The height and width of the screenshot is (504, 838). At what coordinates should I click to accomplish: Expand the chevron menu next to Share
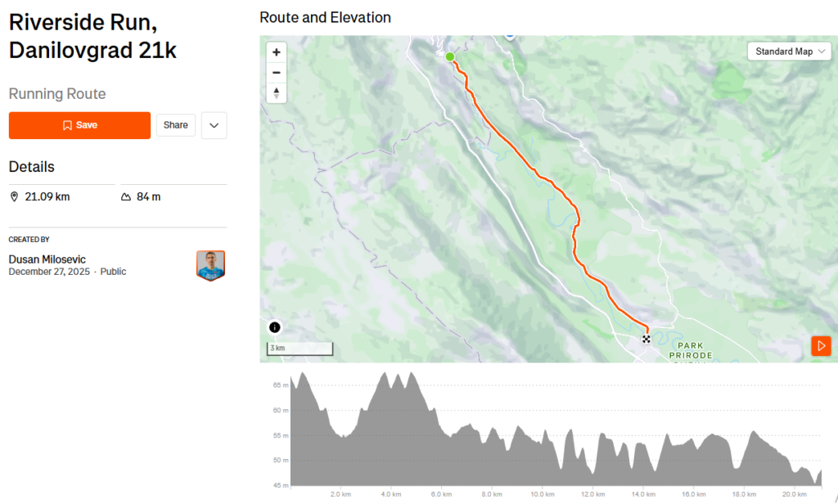click(214, 125)
